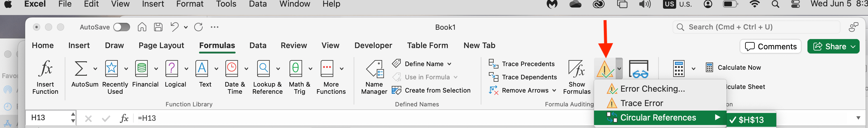Click the Comments button
The width and height of the screenshot is (868, 128).
click(770, 47)
